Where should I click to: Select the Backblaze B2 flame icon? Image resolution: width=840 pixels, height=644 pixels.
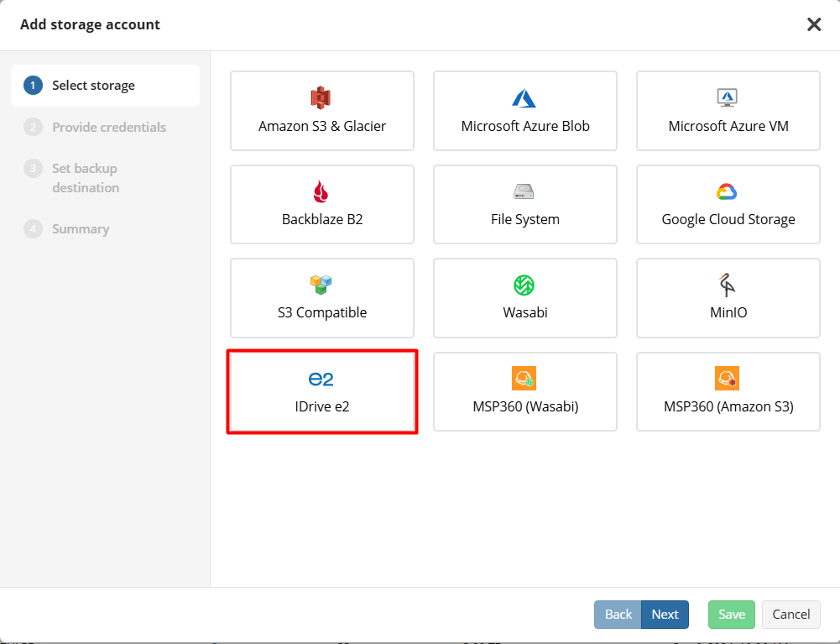click(x=321, y=191)
